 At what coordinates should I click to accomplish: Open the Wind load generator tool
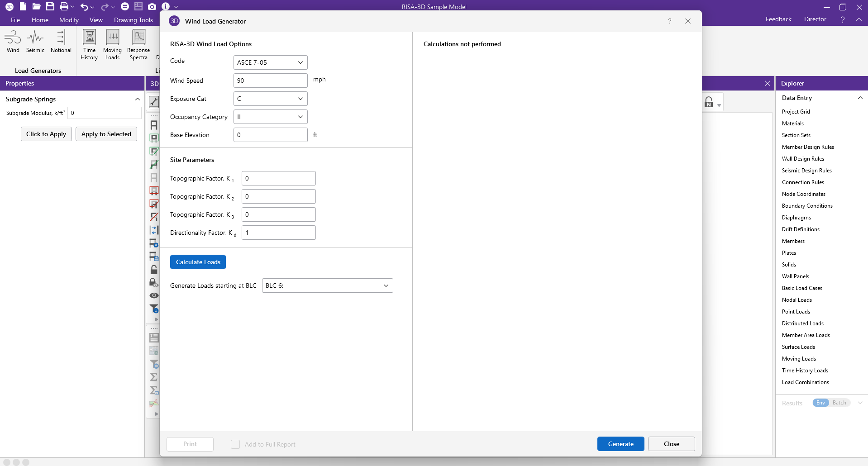(13, 42)
